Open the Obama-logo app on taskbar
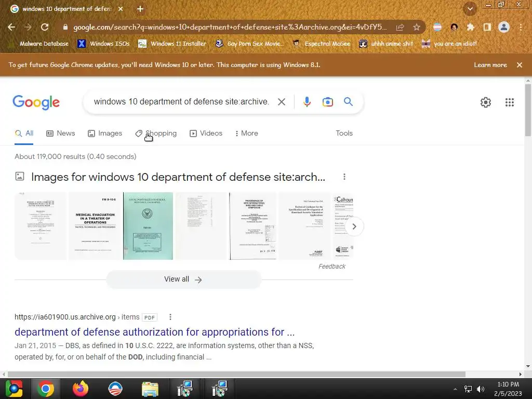Viewport: 532px width, 399px height. click(x=115, y=389)
